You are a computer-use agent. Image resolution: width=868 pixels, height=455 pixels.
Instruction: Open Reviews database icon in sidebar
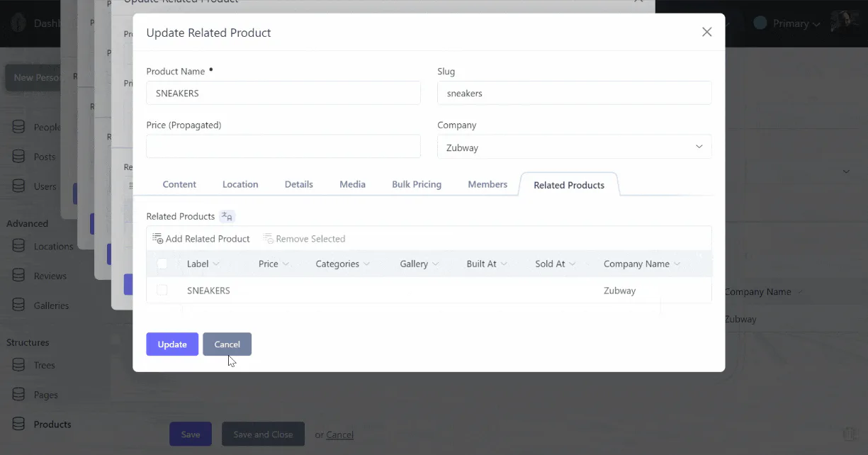pyautogui.click(x=20, y=276)
